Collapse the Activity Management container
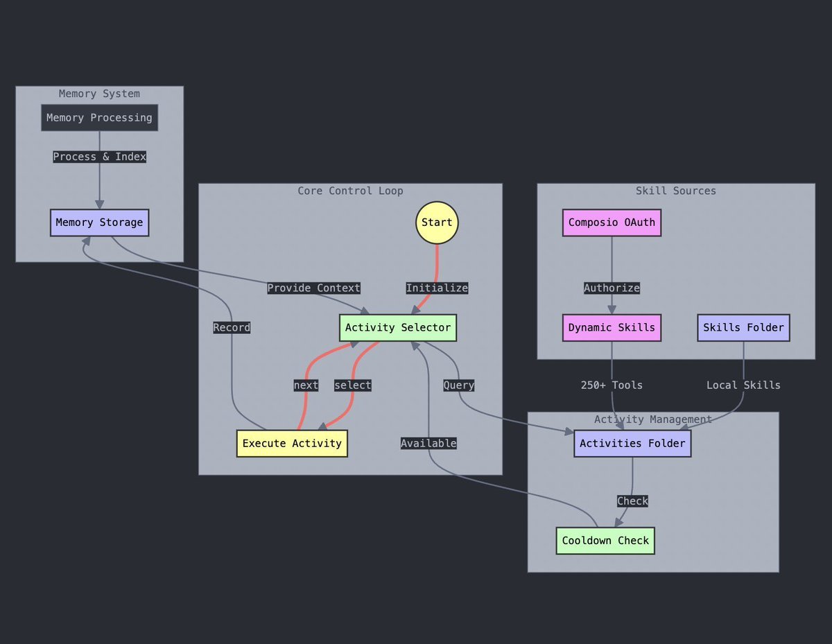Screen dimensions: 832x644 tap(652, 419)
